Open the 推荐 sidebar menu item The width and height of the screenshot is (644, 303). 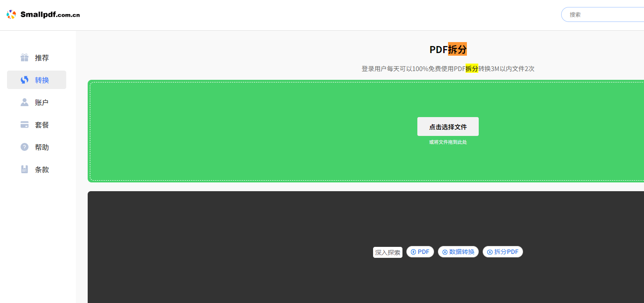coord(42,58)
